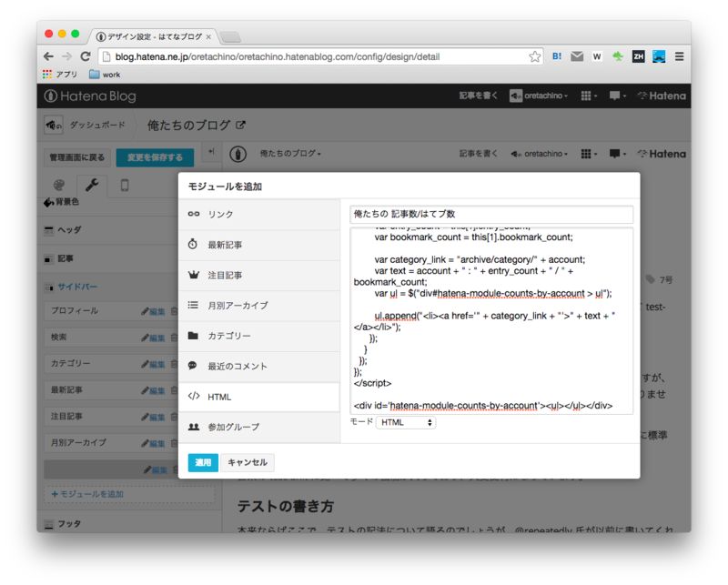The height and width of the screenshot is (585, 728).
Task: Click the キャンセル button
Action: (248, 462)
